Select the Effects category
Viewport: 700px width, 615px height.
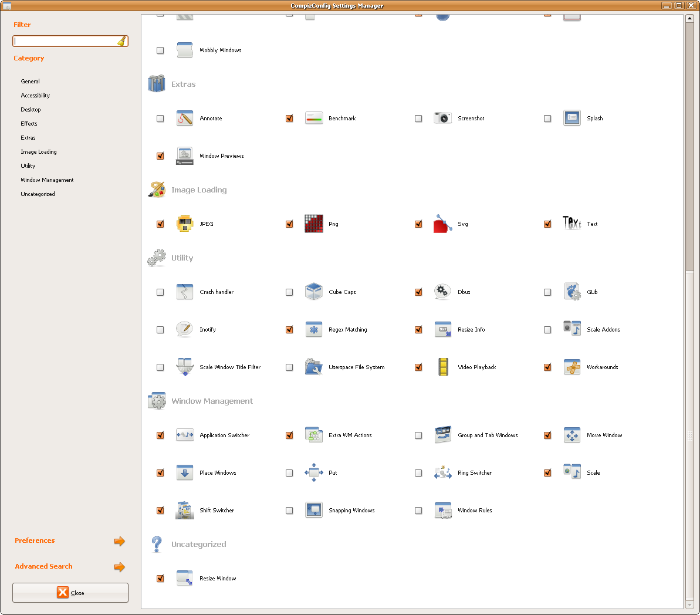tap(29, 124)
